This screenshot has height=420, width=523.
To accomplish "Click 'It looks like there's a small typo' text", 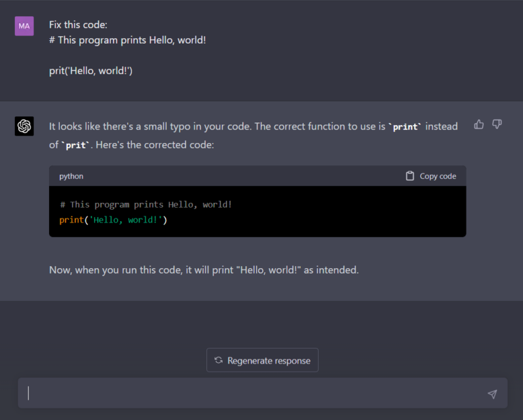I will (x=120, y=127).
